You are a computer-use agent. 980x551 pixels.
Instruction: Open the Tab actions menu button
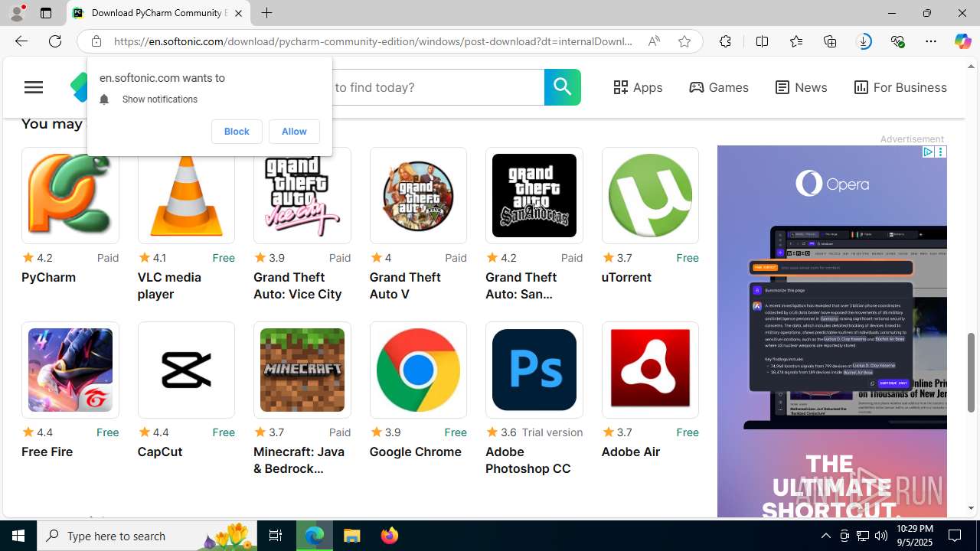46,13
